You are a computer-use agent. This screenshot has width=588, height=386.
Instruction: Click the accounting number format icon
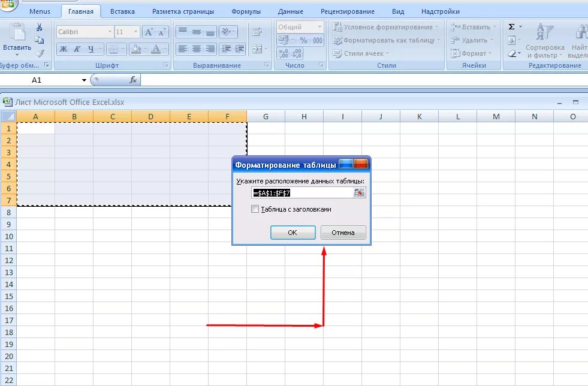[284, 40]
